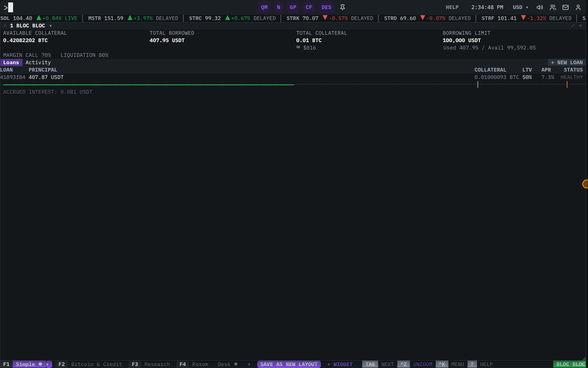Open the BLOC widget title dropdown arrow
588x368 pixels.
[51, 26]
